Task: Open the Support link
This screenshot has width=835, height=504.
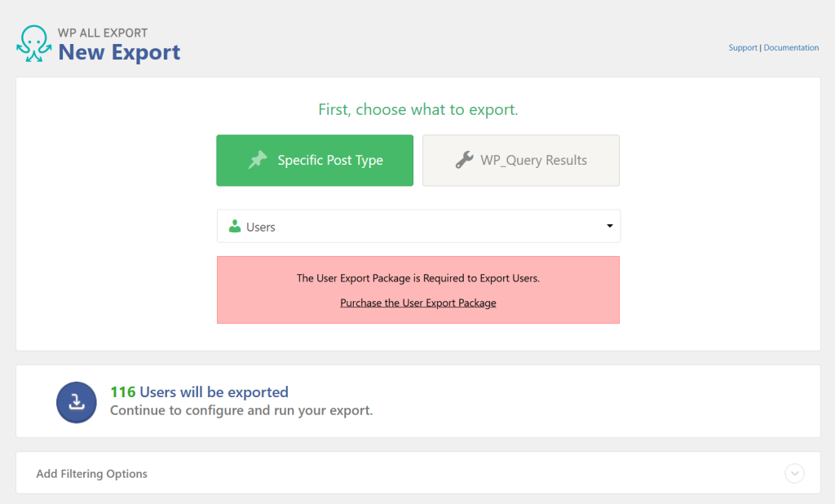Action: (x=743, y=48)
